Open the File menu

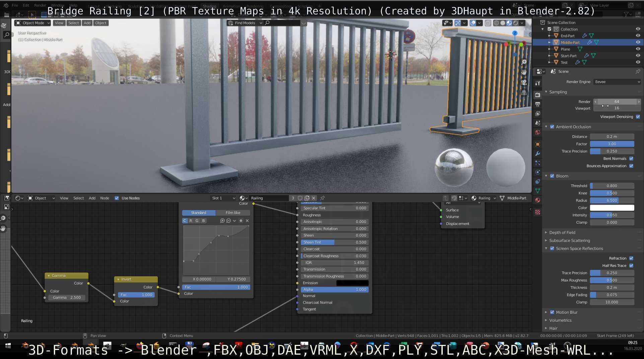(x=15, y=5)
